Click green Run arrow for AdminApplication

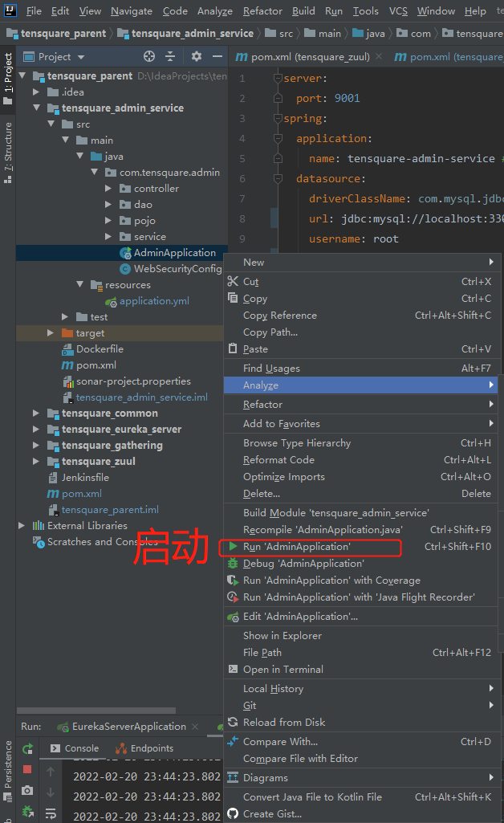click(233, 547)
